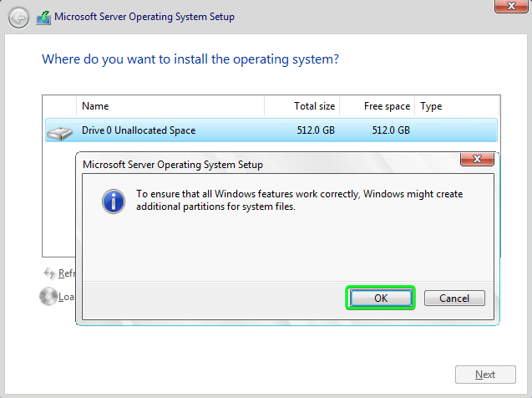The image size is (532, 398).
Task: Click the Load driver disc icon
Action: (48, 296)
